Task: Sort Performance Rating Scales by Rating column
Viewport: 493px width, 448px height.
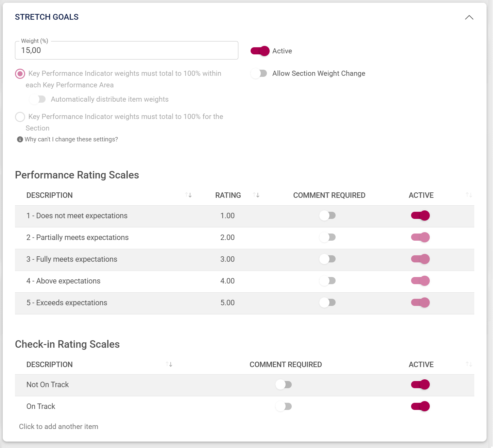Action: coord(256,195)
